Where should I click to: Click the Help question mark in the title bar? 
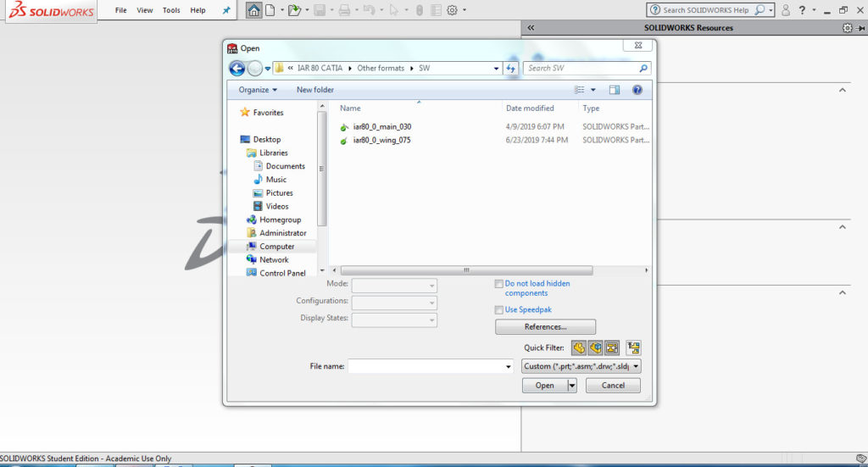(x=802, y=10)
